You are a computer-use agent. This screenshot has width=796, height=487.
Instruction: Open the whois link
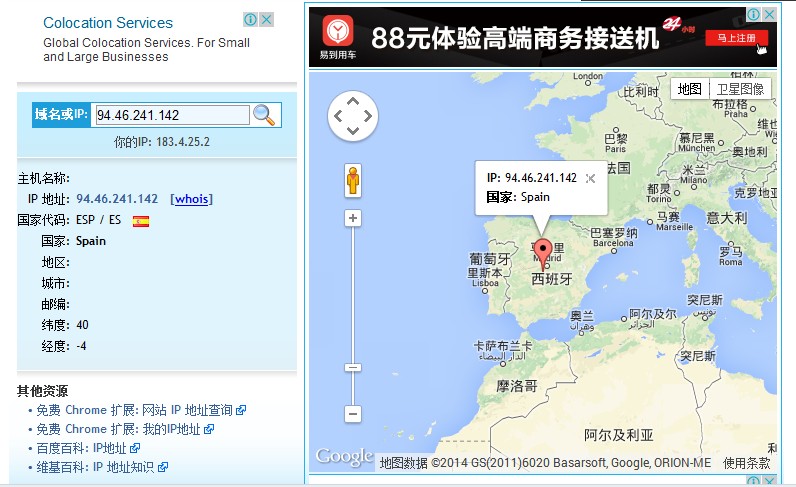pyautogui.click(x=191, y=199)
